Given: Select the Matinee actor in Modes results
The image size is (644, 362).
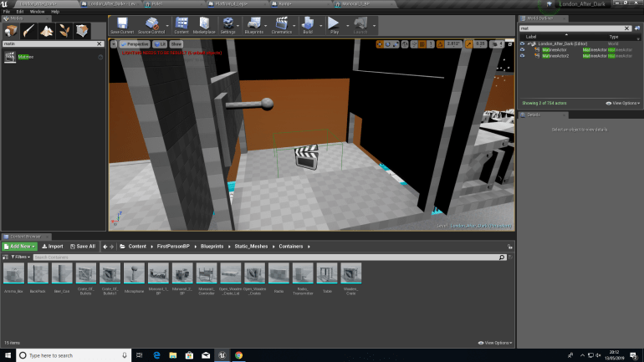Looking at the screenshot, I should 54,57.
